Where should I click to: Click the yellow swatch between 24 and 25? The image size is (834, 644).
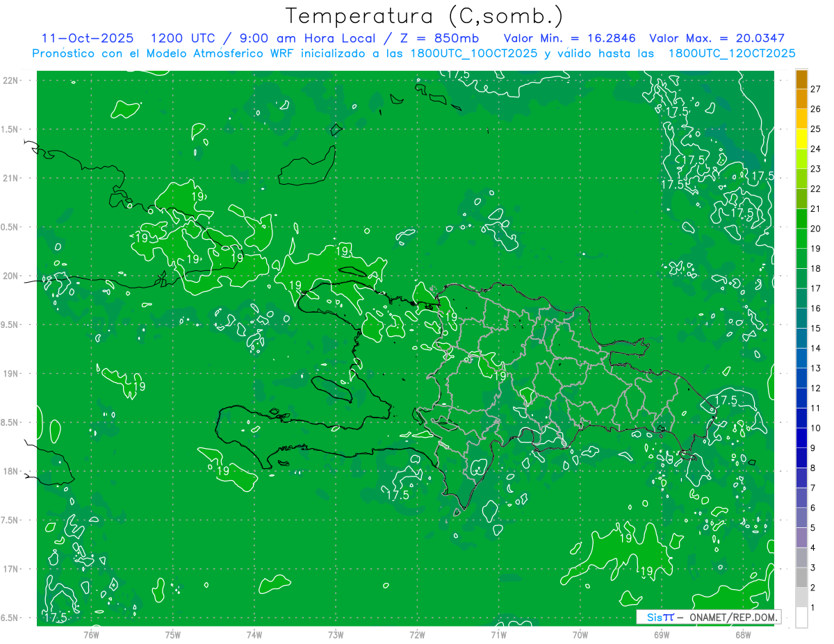801,139
